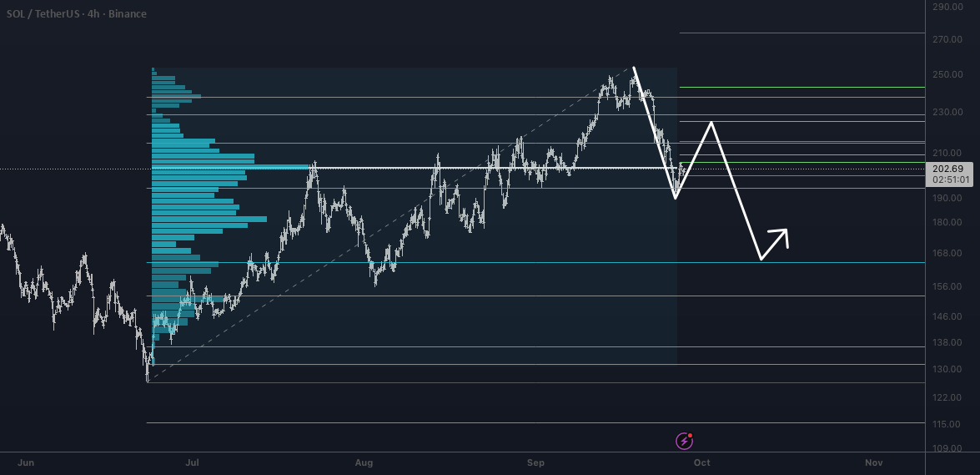
Task: Click the 146.00 price axis label
Action: [947, 316]
